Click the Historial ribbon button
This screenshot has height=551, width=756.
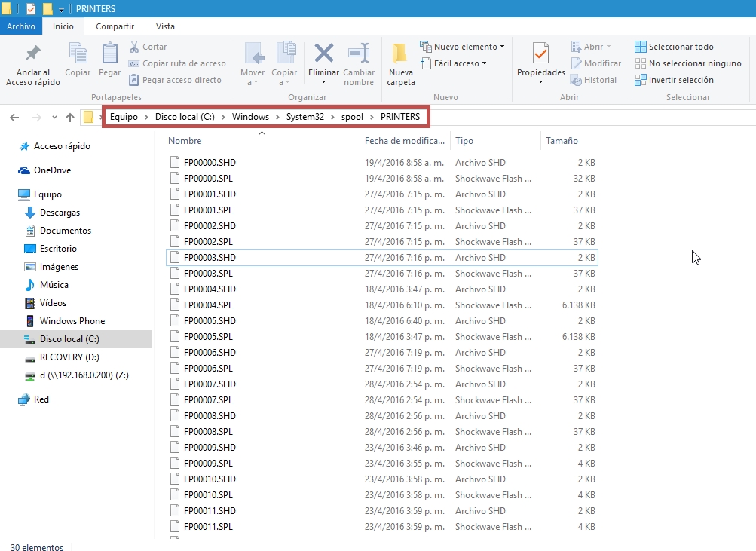(593, 80)
